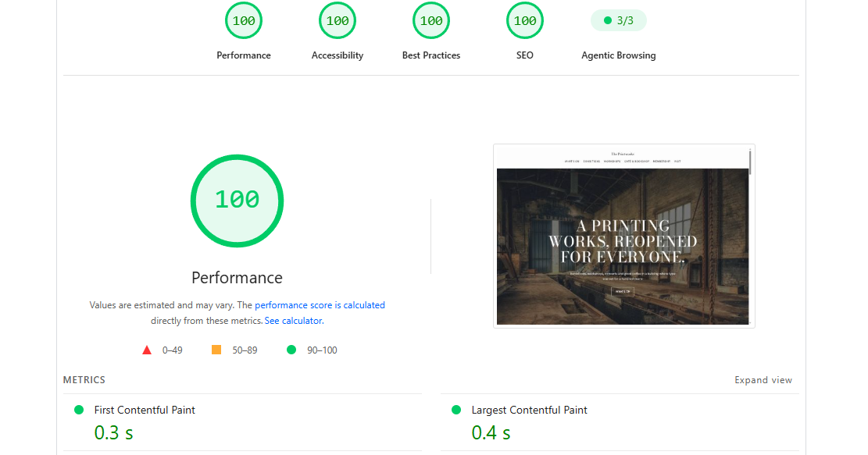Click the large Performance 100 gauge

click(237, 201)
